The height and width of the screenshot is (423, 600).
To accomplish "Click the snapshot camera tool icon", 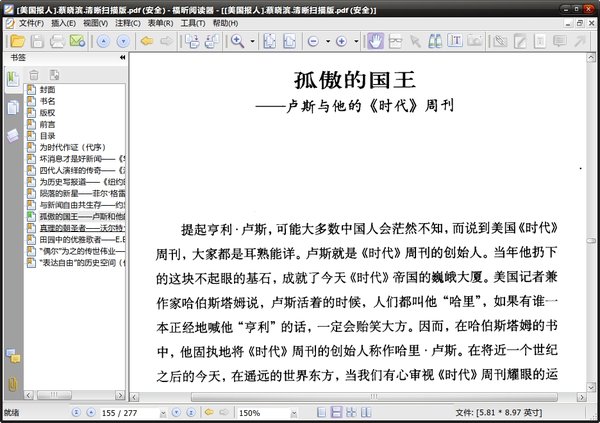I will (x=474, y=41).
